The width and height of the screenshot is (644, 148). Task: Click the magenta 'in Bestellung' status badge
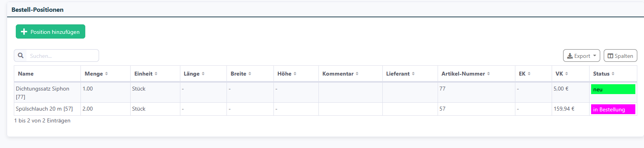point(613,109)
